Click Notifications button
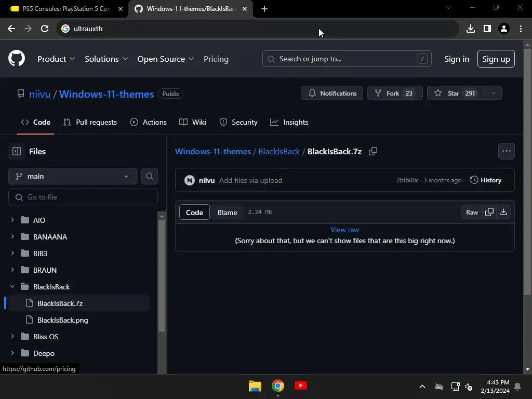Screen dimensions: 532x399 point(332,94)
